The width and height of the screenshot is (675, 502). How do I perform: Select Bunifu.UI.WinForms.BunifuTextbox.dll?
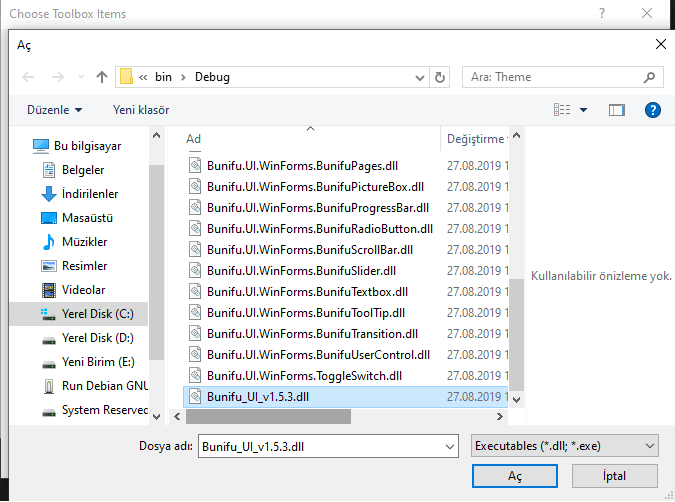click(307, 292)
